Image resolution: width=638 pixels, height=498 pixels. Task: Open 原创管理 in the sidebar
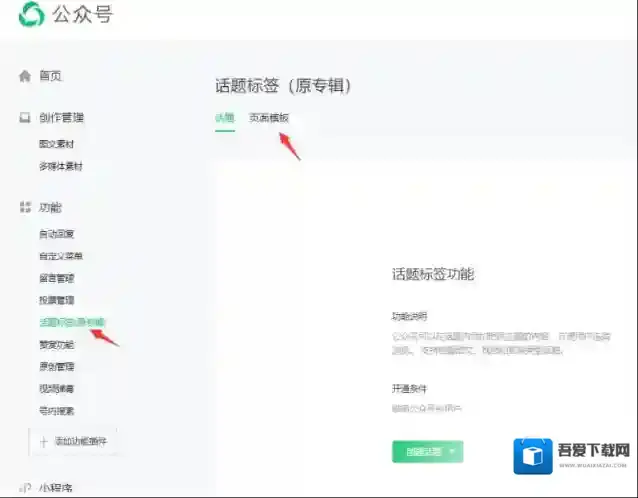tap(57, 367)
